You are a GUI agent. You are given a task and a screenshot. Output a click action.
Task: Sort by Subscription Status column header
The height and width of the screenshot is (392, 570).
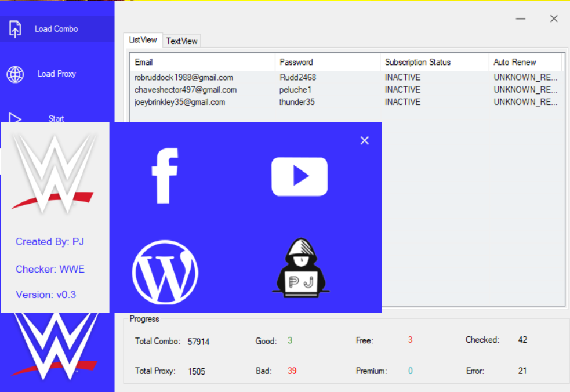[x=434, y=62]
